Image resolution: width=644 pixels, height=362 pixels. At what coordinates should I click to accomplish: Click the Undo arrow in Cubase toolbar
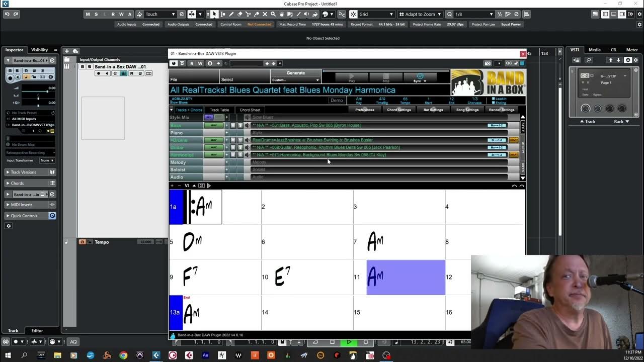[x=7, y=14]
